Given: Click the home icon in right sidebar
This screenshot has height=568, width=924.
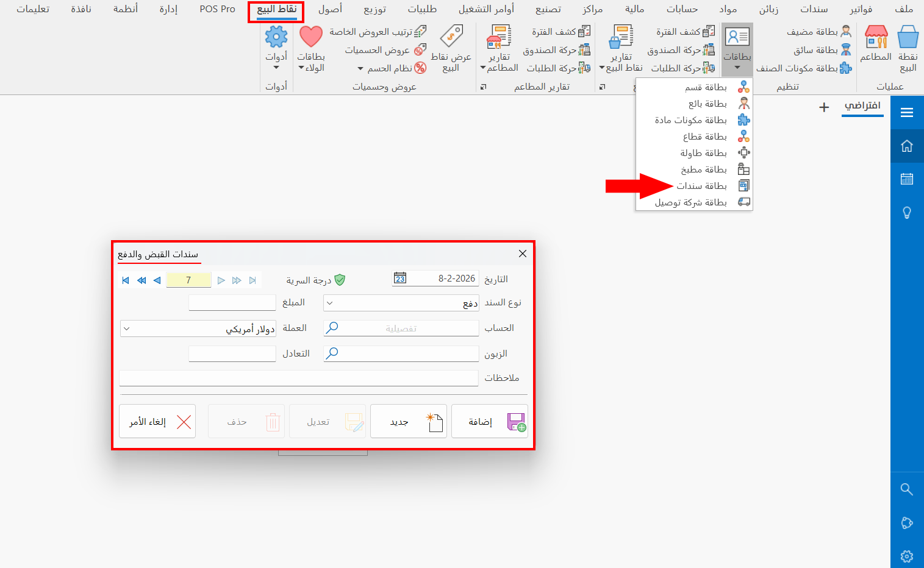Looking at the screenshot, I should [x=907, y=146].
